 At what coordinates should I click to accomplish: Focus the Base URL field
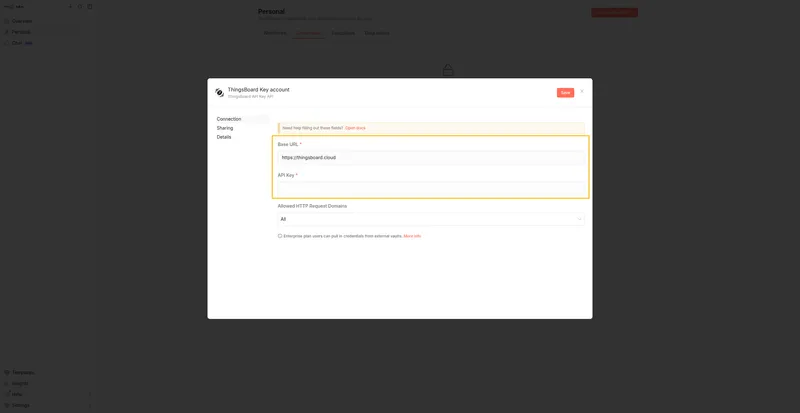coord(431,158)
